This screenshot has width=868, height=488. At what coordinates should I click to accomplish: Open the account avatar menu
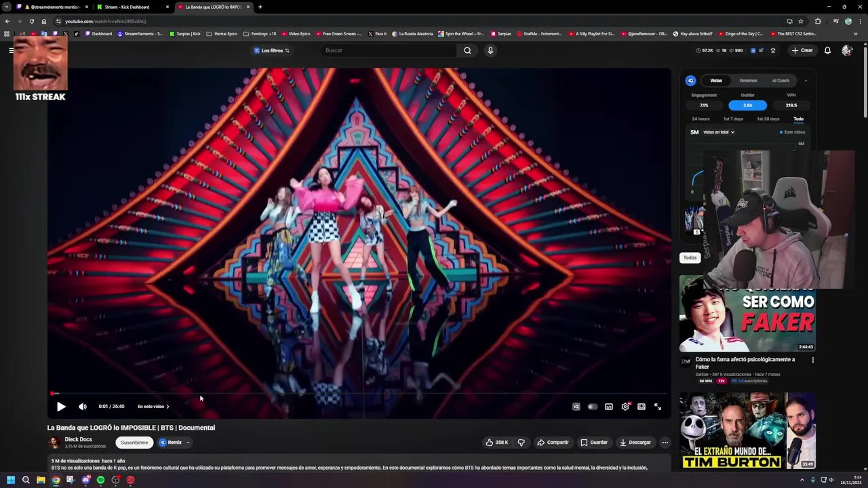point(847,50)
